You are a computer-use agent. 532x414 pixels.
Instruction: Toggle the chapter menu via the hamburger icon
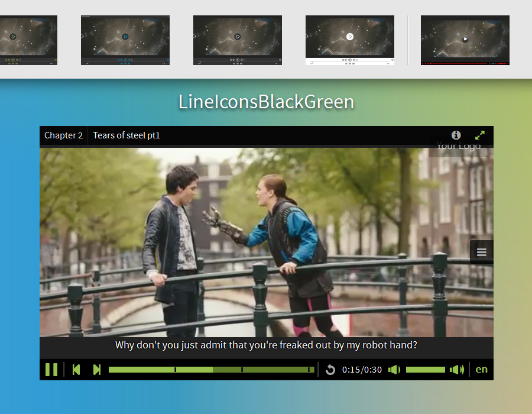coord(481,251)
